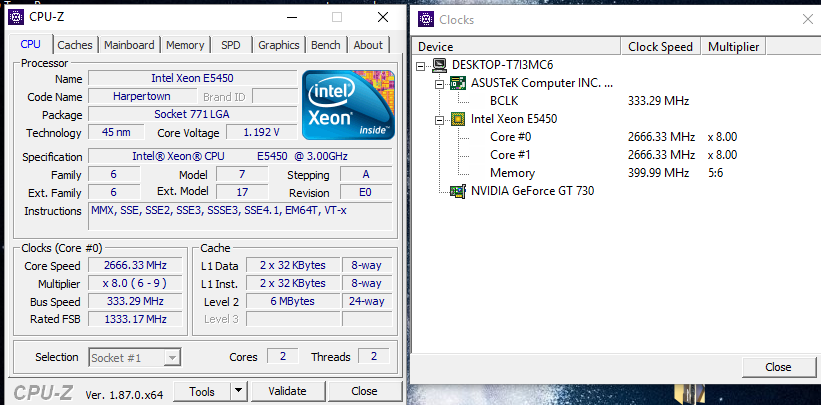Select the BCLK tree row
The width and height of the screenshot is (821, 405).
[504, 101]
